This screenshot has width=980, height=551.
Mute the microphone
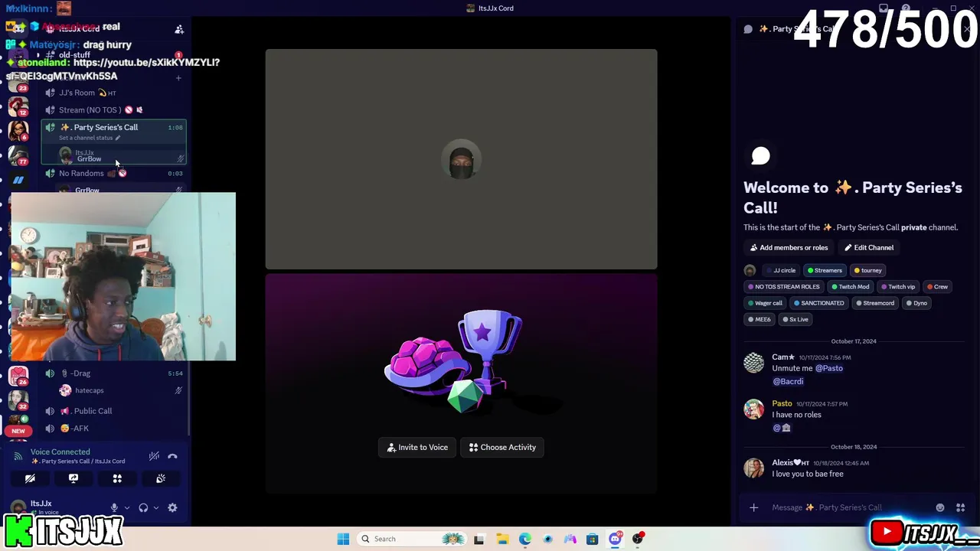point(114,507)
